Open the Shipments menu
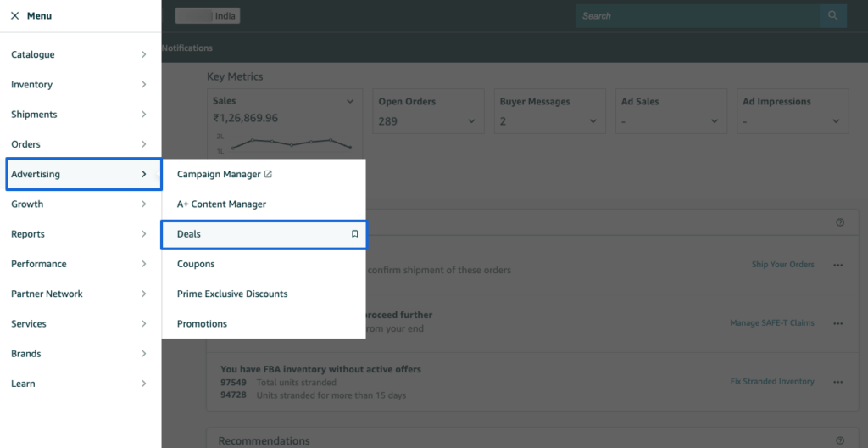This screenshot has width=868, height=448. [x=81, y=115]
